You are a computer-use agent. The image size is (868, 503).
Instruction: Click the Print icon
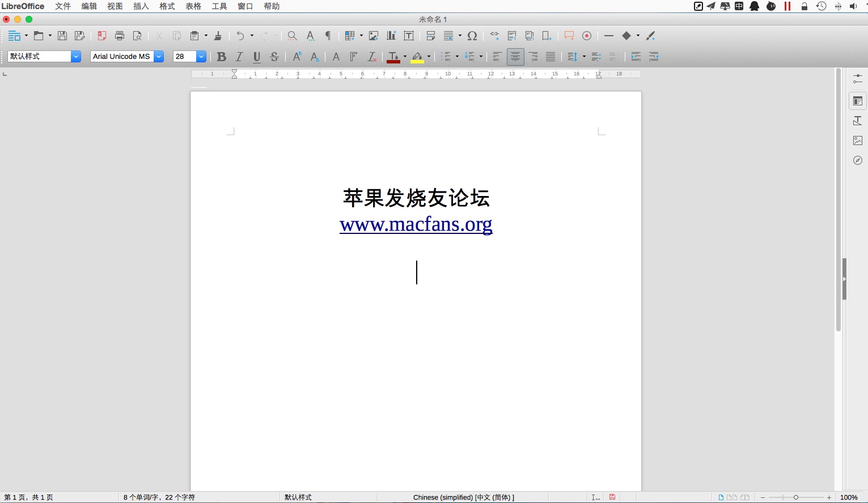[x=120, y=36]
